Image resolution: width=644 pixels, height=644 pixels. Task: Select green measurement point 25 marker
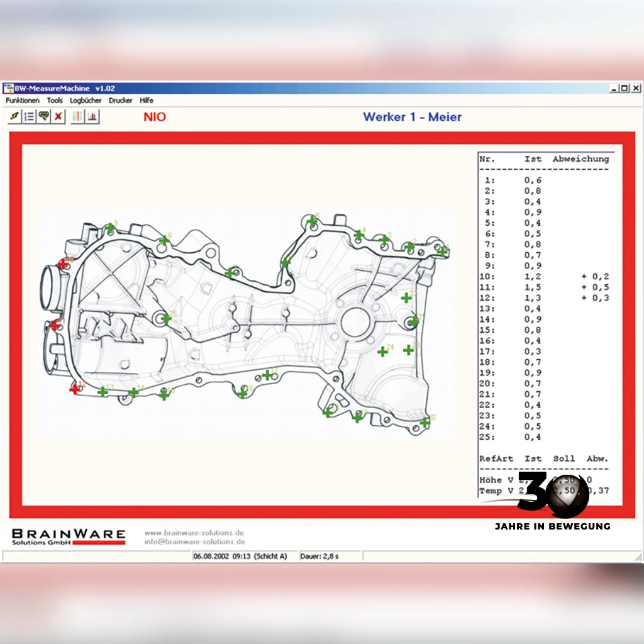pos(166,318)
